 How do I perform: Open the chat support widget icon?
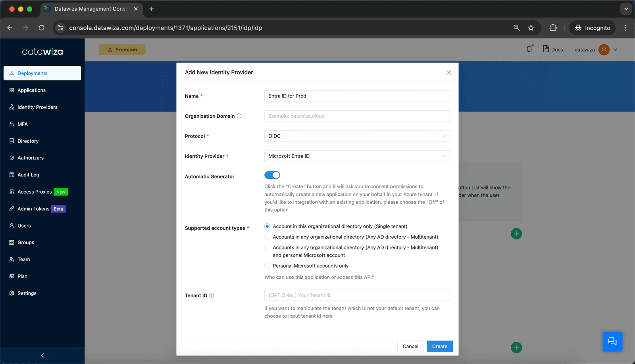coord(612,341)
